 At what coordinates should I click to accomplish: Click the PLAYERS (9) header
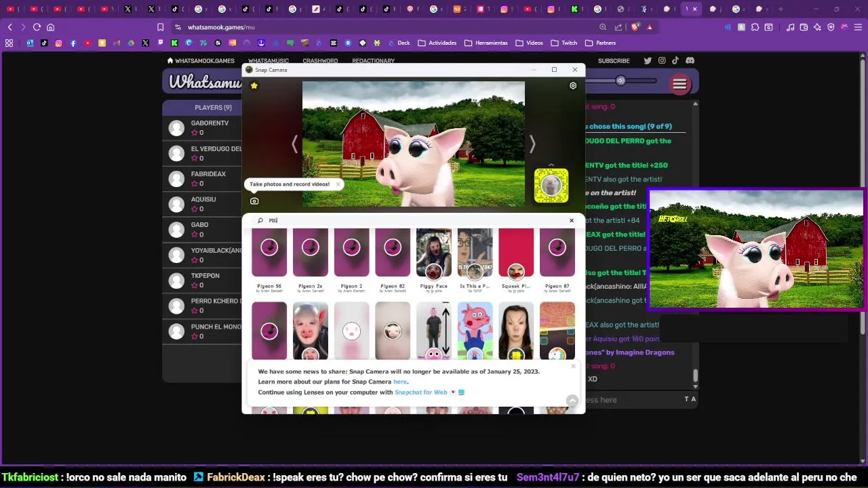(213, 107)
